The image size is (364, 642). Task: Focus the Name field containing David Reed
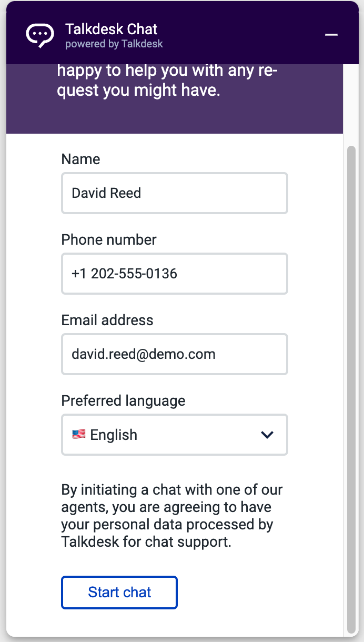click(175, 193)
